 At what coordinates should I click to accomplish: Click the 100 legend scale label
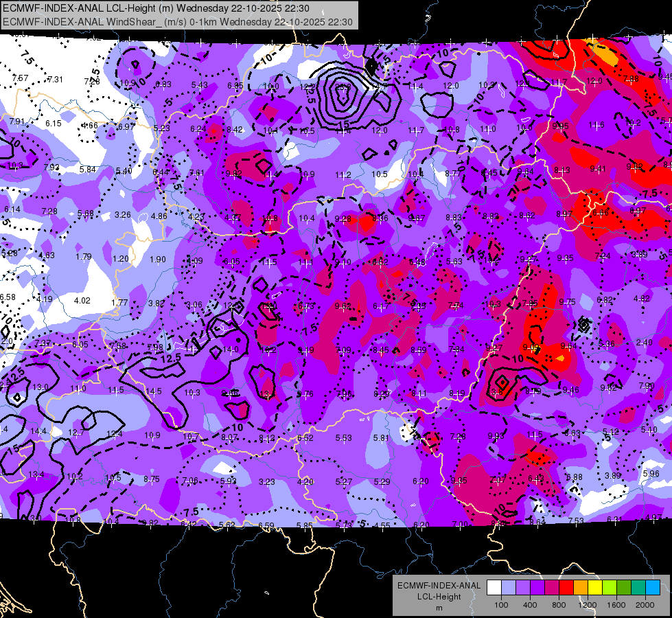tap(501, 605)
